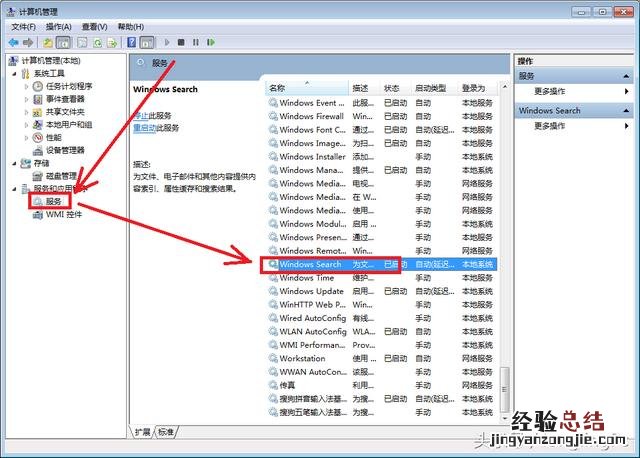
Task: Click the services list scroll-down arrow
Action: click(504, 418)
